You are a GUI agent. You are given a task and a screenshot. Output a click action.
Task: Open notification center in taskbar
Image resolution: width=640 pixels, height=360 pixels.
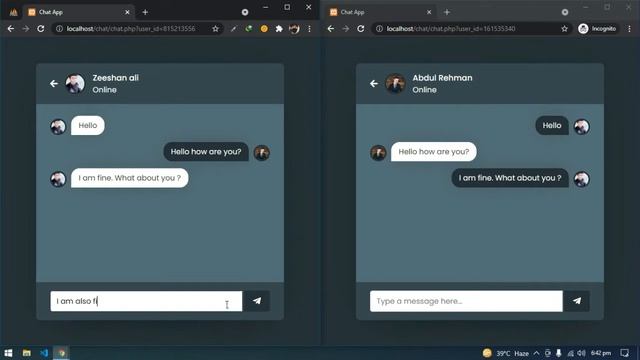624,353
